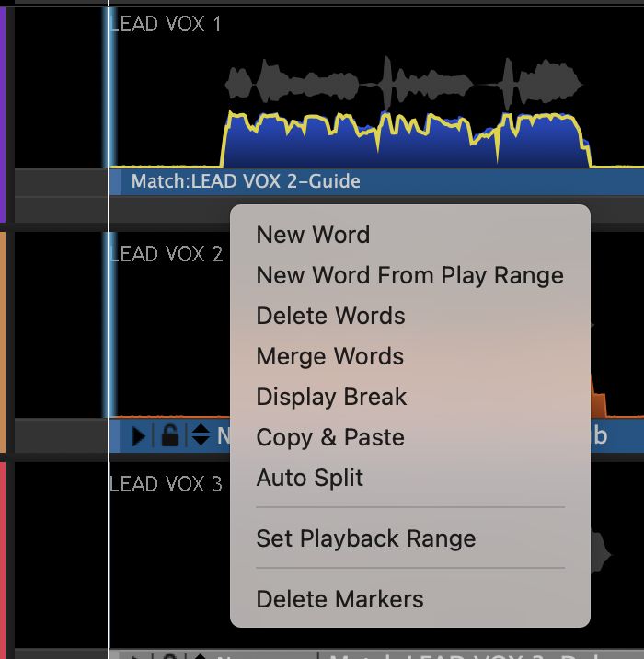
Task: Click the play icon on LEAD VOX 2 bar
Action: (139, 435)
